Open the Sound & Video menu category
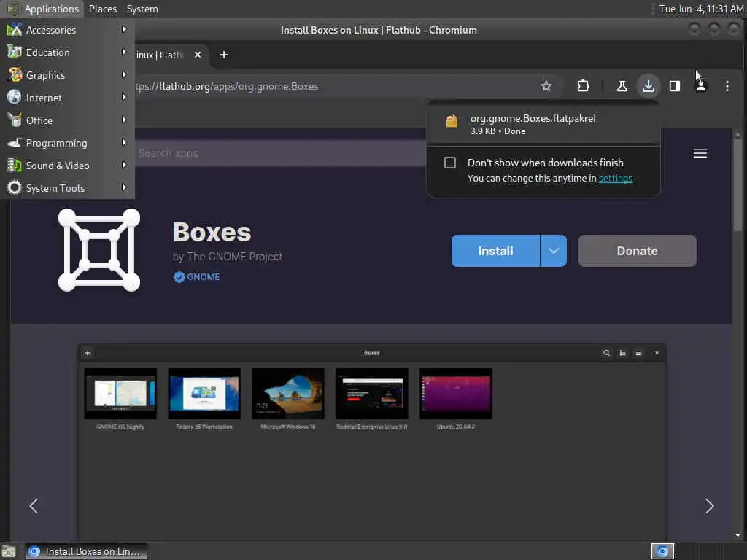 [67, 166]
